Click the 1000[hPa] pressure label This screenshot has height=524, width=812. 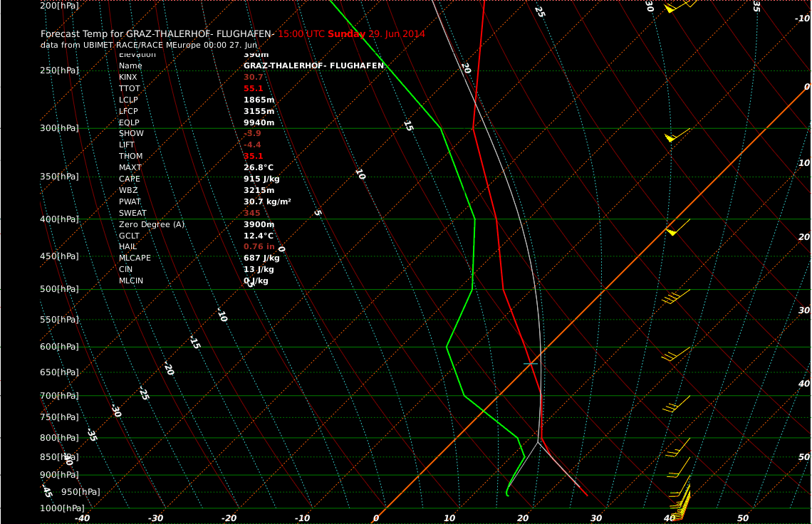(x=62, y=508)
